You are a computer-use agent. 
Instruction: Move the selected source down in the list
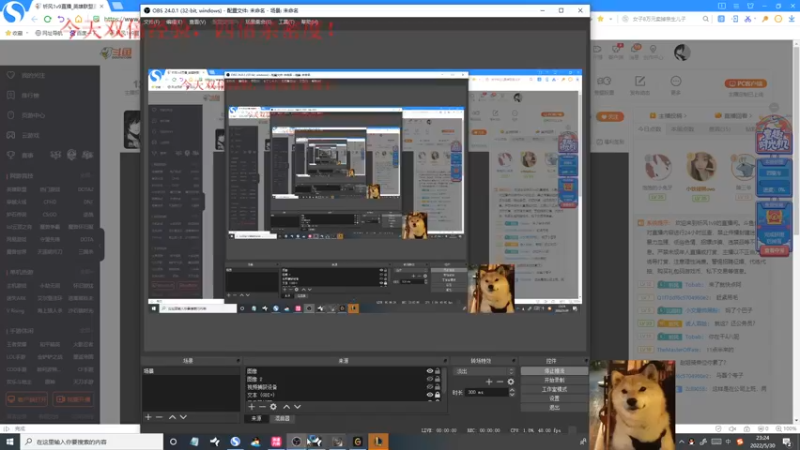pyautogui.click(x=297, y=407)
